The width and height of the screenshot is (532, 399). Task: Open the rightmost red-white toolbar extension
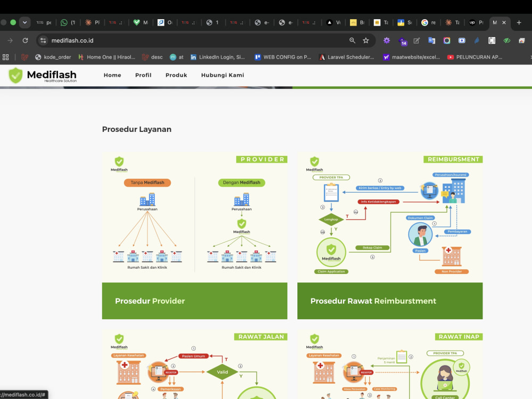(522, 40)
